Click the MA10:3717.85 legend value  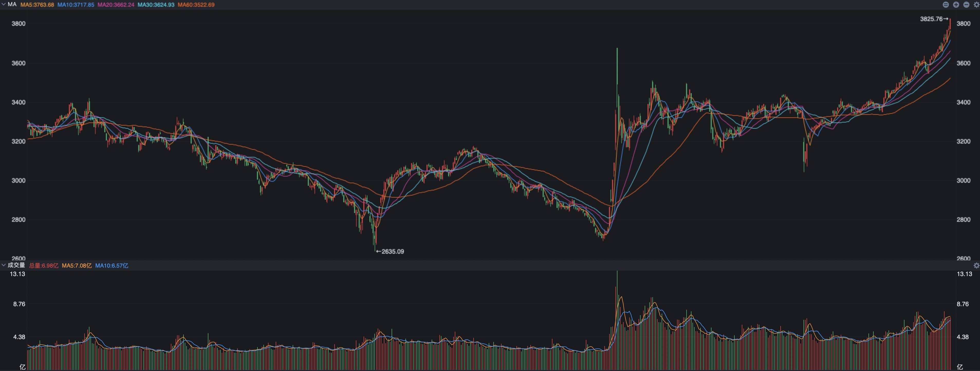click(x=76, y=5)
